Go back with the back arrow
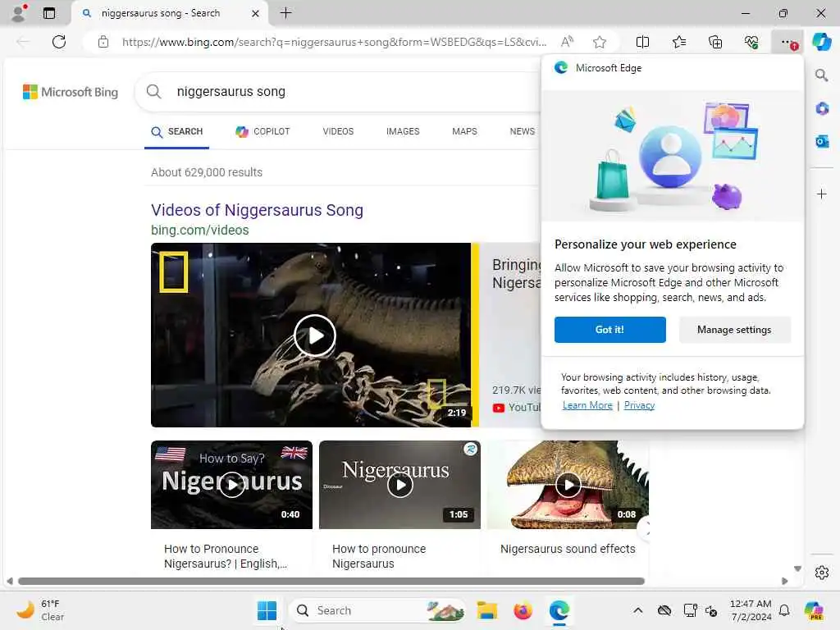The image size is (840, 630). click(x=23, y=42)
